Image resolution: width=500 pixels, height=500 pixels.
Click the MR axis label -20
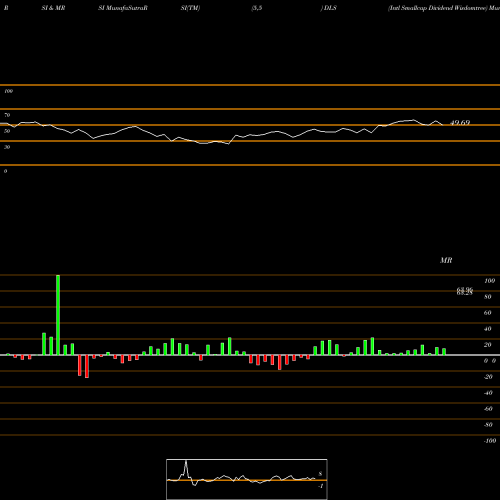point(488,377)
